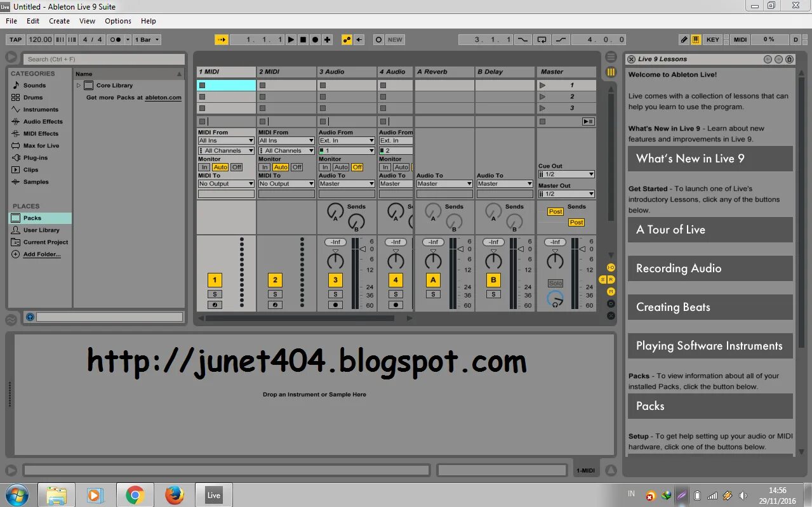Close the Live 9 Lessons panel

(x=631, y=59)
